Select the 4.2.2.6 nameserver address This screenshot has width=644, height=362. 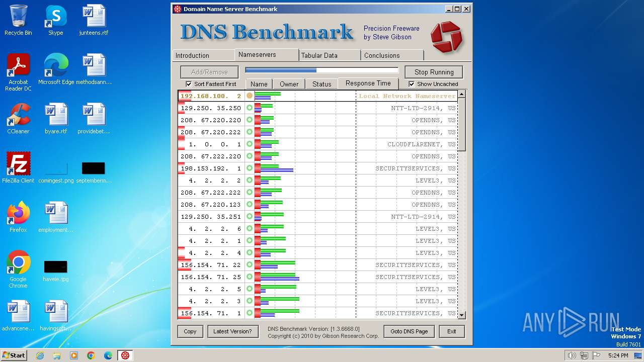point(215,229)
